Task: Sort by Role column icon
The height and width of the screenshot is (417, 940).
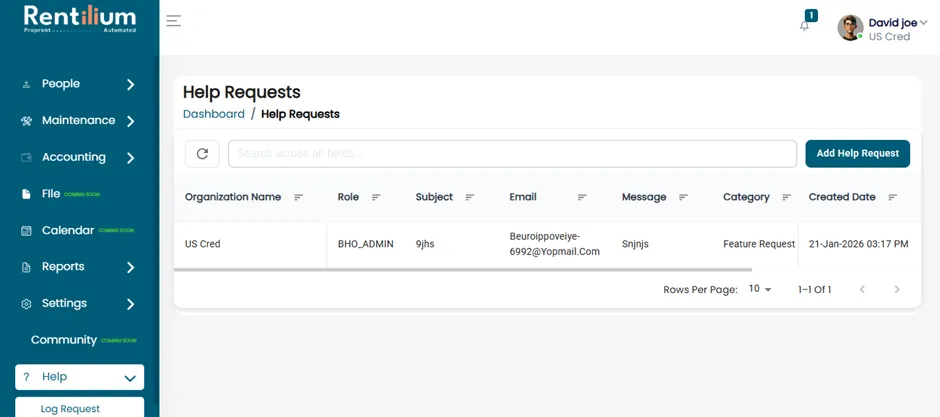Action: pos(376,197)
